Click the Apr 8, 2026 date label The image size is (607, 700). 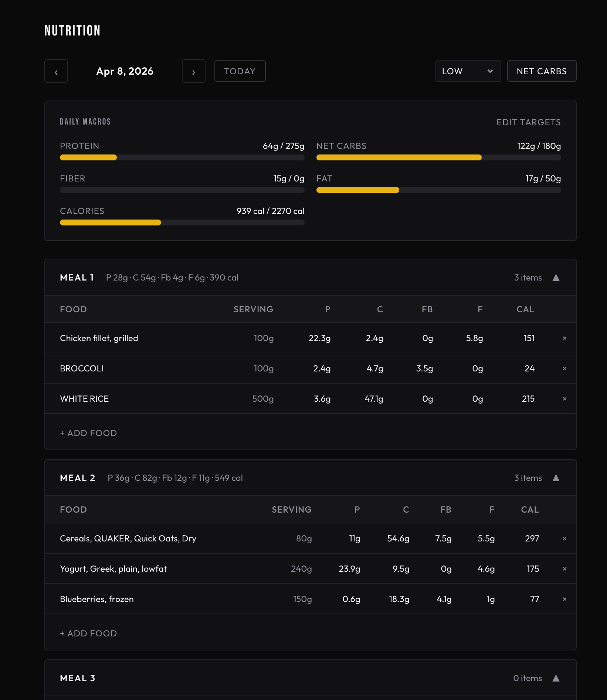point(125,71)
